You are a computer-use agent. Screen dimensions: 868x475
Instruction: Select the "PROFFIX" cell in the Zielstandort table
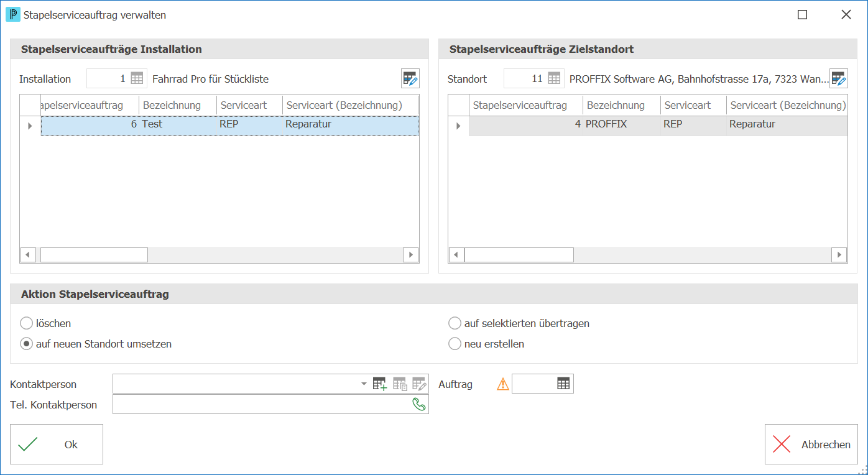[x=622, y=124]
